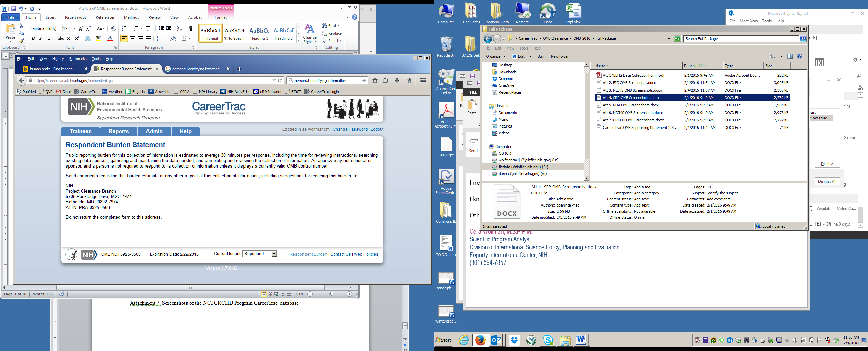Toggle Bold formatting in Word ribbon
868x351 pixels.
point(33,38)
